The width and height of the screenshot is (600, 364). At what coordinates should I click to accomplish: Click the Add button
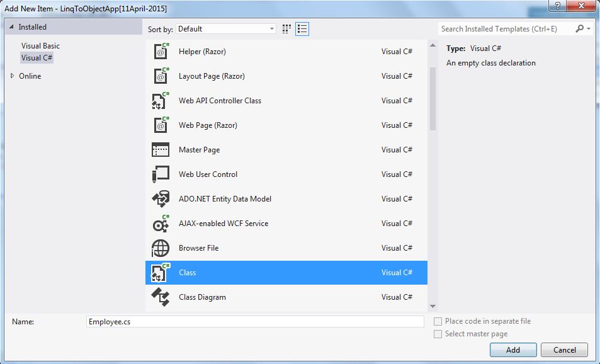click(x=512, y=350)
